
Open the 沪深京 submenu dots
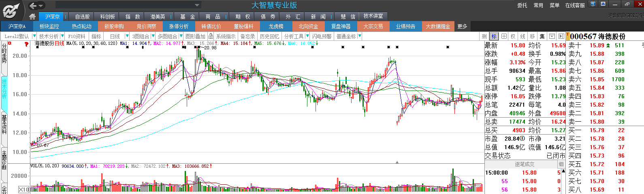click(x=66, y=17)
